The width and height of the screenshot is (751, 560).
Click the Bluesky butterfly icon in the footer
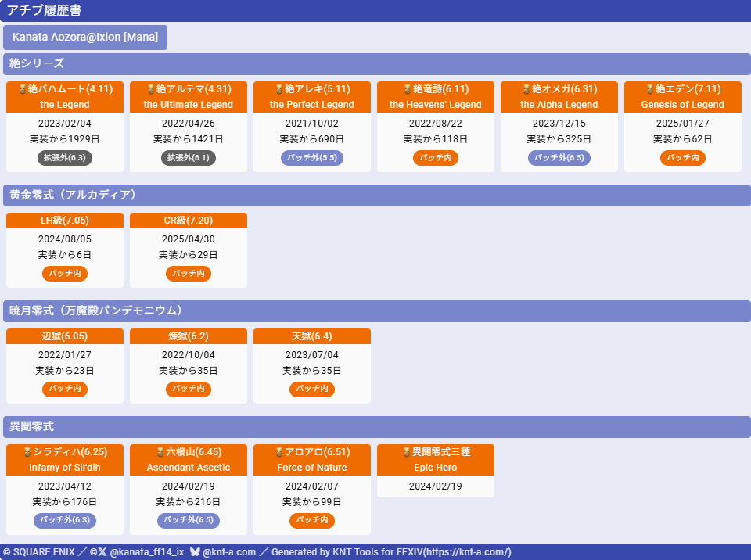[195, 552]
